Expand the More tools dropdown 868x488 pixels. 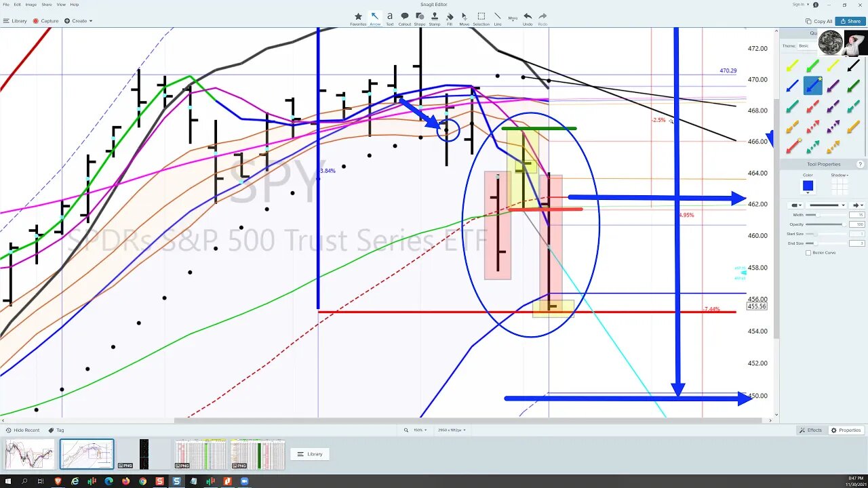pyautogui.click(x=513, y=18)
